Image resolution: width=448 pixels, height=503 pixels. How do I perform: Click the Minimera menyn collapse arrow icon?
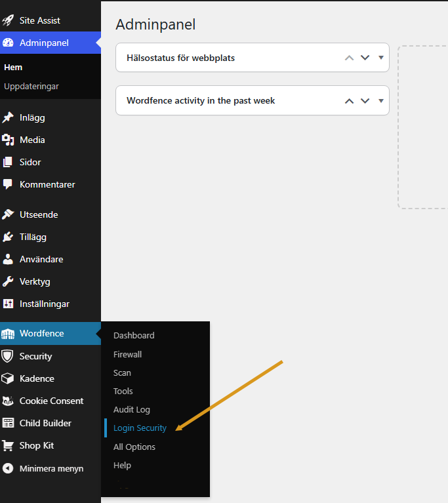coord(8,468)
